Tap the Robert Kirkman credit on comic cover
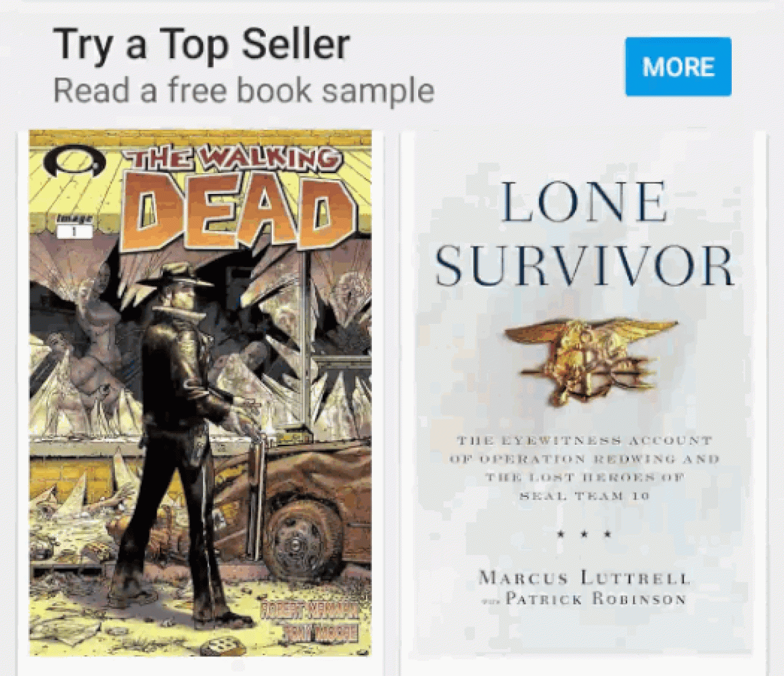This screenshot has width=784, height=676. click(x=310, y=611)
